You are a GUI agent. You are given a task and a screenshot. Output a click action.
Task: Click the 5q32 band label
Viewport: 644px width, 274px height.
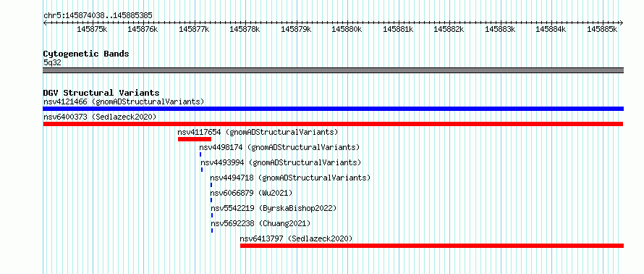[52, 62]
